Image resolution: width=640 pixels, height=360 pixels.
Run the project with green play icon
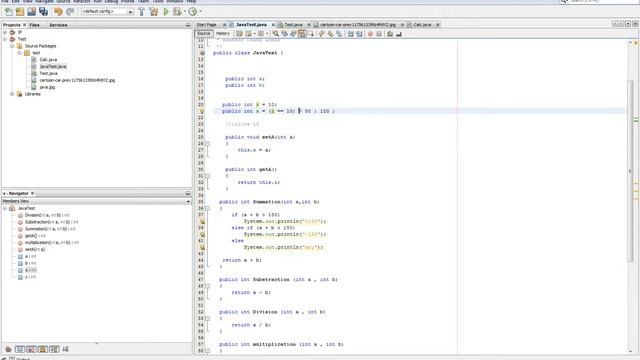(166, 12)
